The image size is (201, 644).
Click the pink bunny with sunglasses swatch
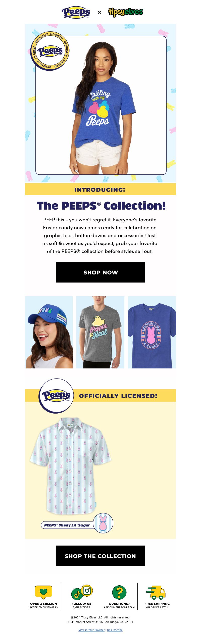(103, 523)
